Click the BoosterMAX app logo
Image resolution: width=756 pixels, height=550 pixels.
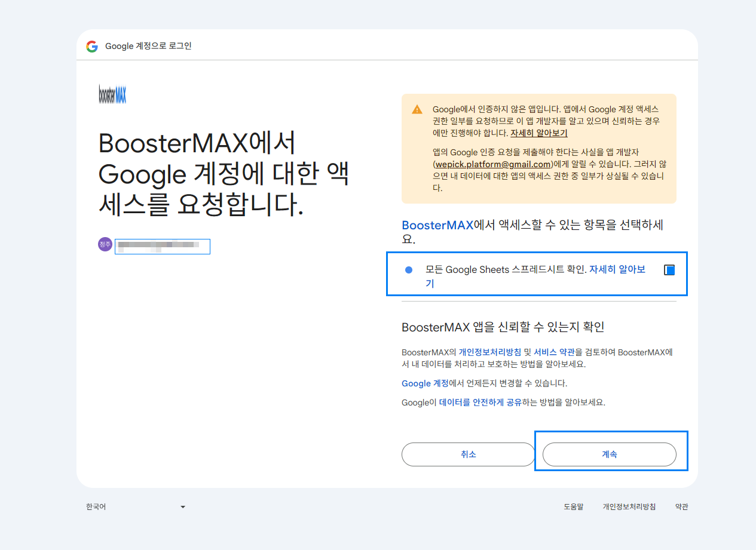(112, 94)
